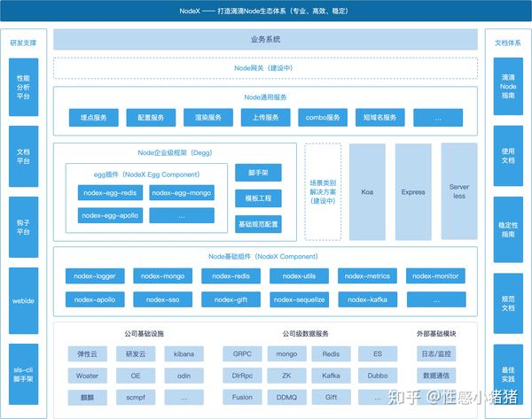Select the 弹性云 box
The width and height of the screenshot is (532, 419).
88,354
